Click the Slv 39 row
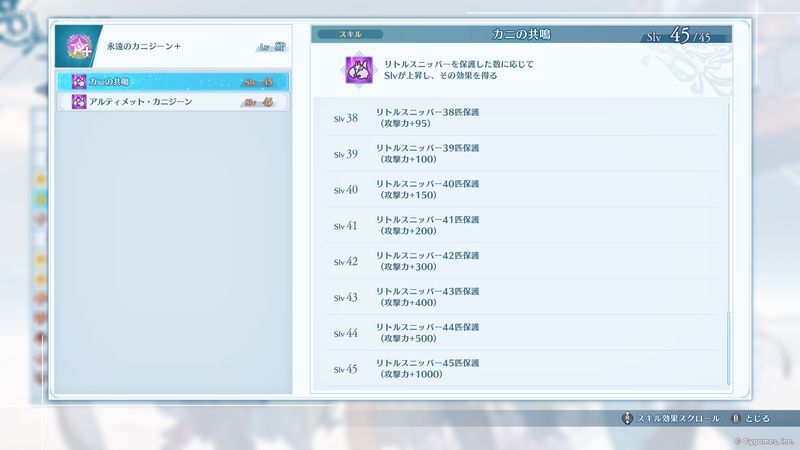 [521, 154]
